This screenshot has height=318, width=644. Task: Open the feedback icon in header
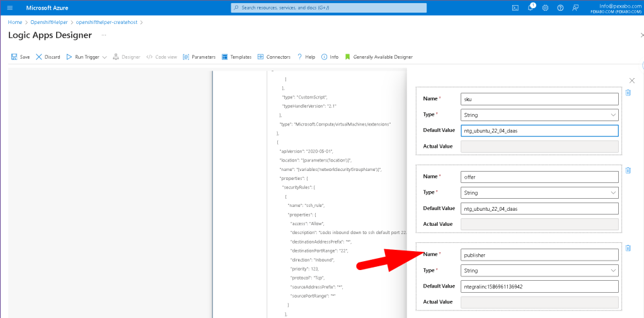click(x=575, y=8)
